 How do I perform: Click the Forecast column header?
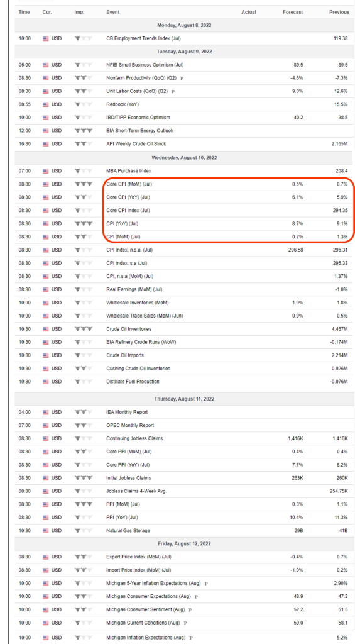click(x=293, y=13)
